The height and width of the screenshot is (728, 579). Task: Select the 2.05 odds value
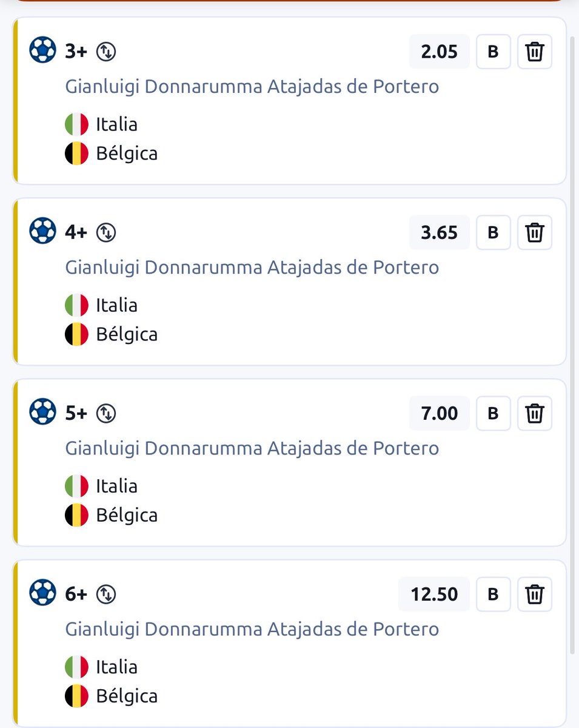coord(440,52)
